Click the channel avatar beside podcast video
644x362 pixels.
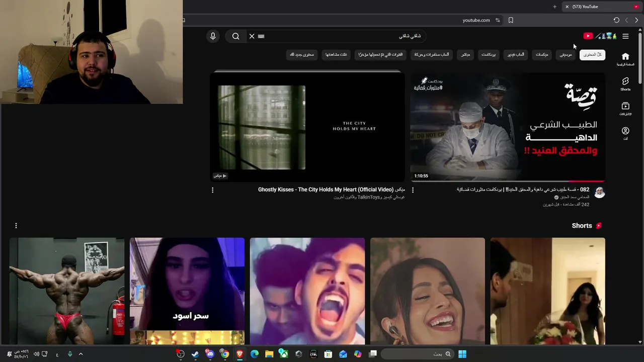pos(599,193)
